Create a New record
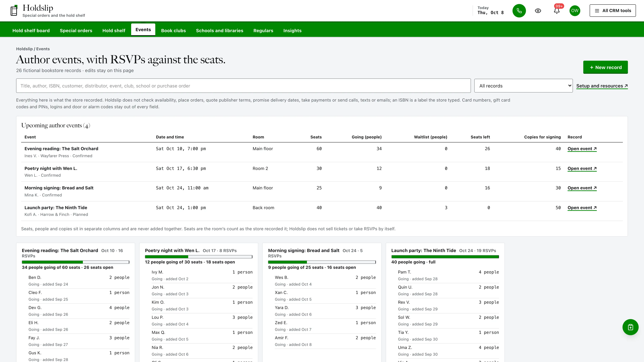Viewport: 644px width, 362px height. [x=605, y=67]
